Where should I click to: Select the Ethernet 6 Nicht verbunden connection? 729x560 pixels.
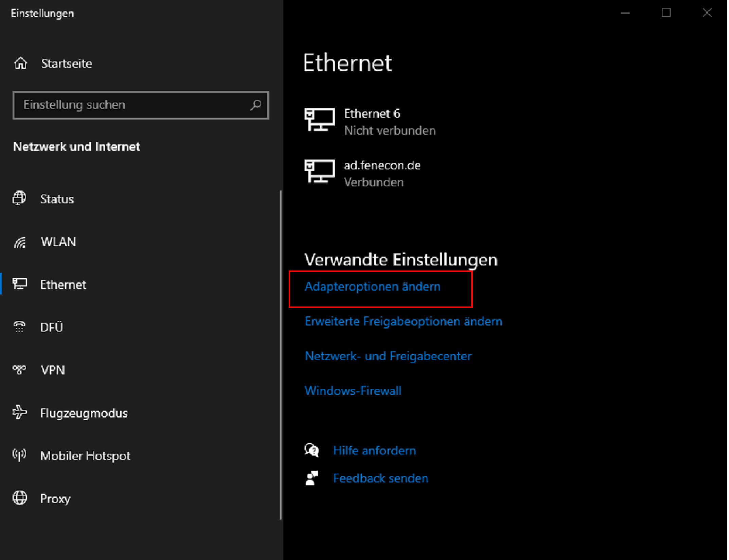[370, 122]
